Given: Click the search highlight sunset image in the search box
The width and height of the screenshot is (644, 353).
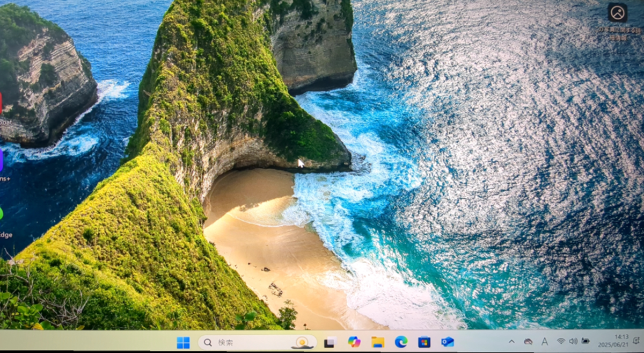Looking at the screenshot, I should pyautogui.click(x=302, y=342).
